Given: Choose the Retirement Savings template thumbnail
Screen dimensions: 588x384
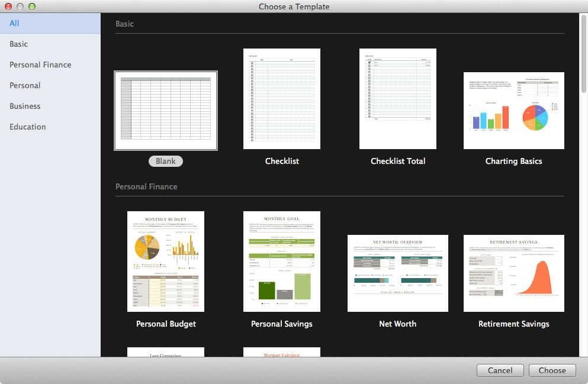Looking at the screenshot, I should [x=514, y=273].
